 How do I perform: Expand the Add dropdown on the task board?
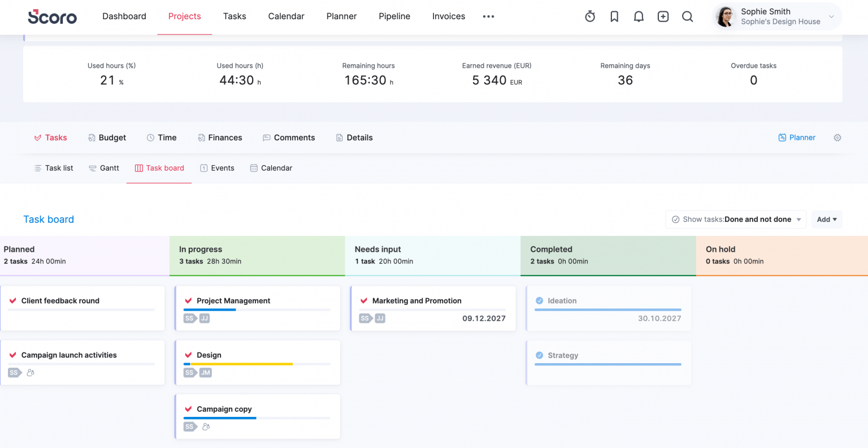(827, 219)
